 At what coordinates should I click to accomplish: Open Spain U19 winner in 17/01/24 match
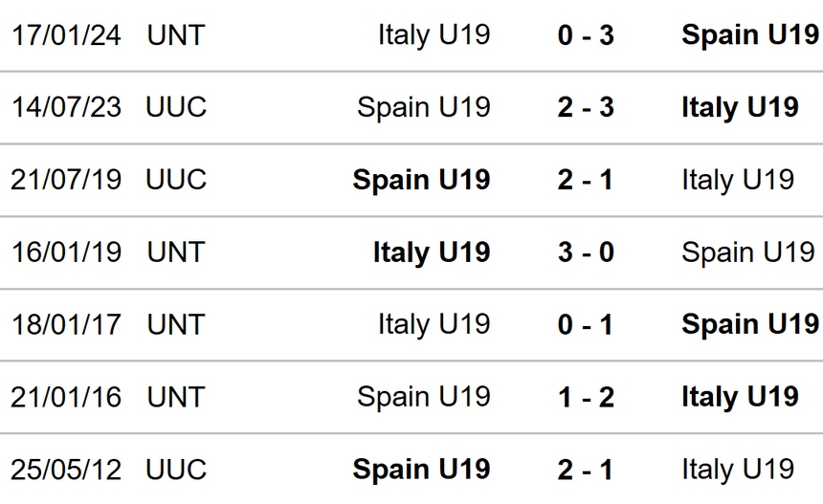749,35
